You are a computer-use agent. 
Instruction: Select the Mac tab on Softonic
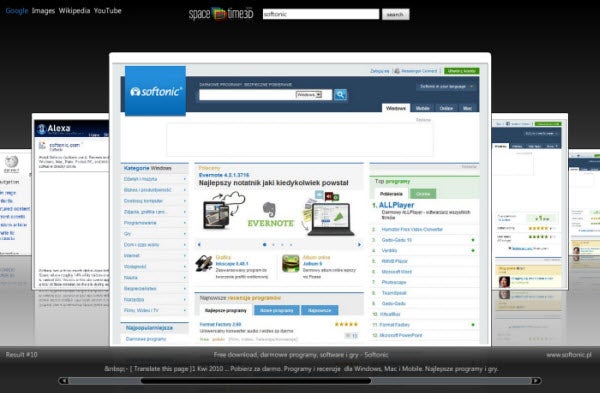467,108
